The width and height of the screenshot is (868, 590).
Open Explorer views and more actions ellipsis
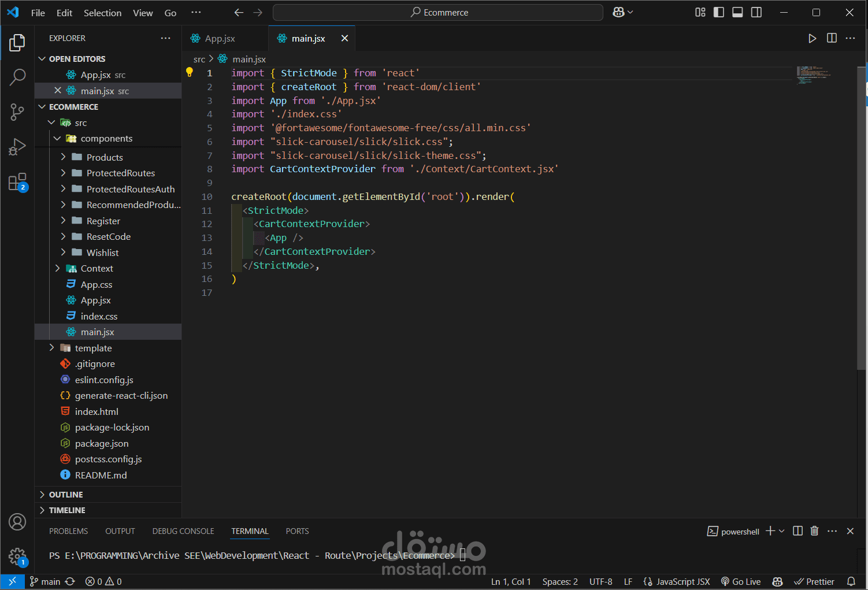(166, 38)
